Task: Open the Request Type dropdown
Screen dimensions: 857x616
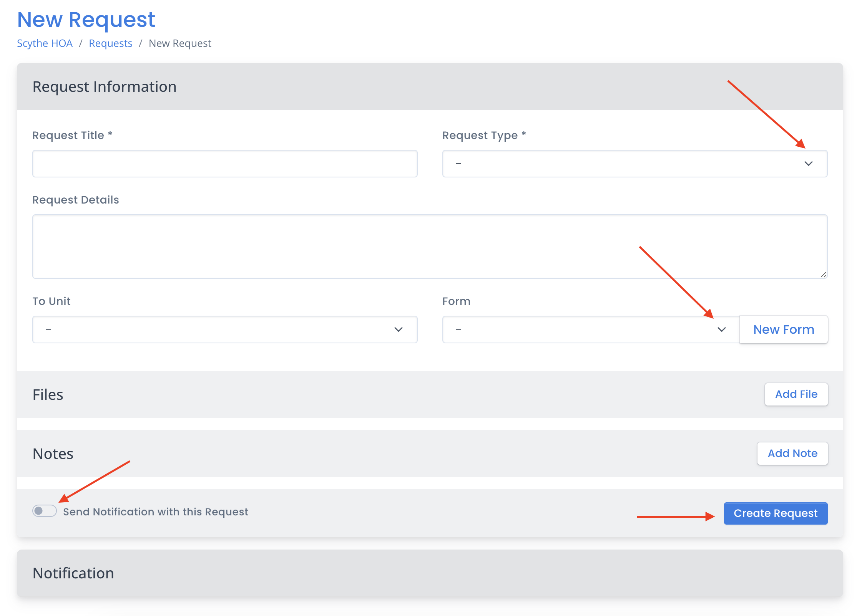Action: [635, 164]
